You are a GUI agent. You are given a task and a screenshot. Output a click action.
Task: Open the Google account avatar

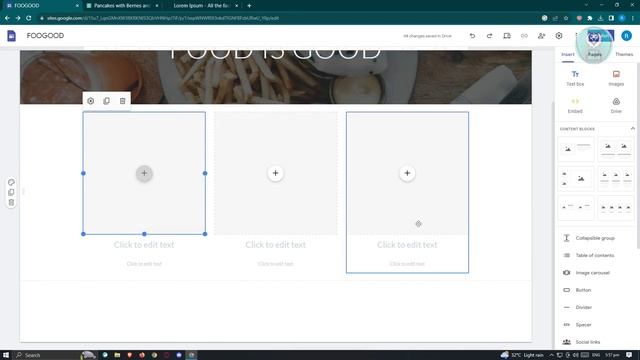pos(626,36)
